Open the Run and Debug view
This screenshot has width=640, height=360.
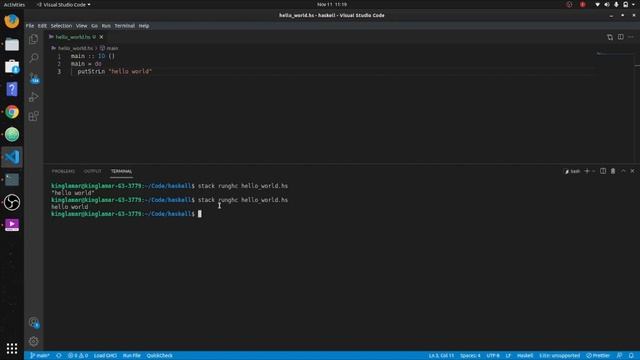pyautogui.click(x=33, y=97)
